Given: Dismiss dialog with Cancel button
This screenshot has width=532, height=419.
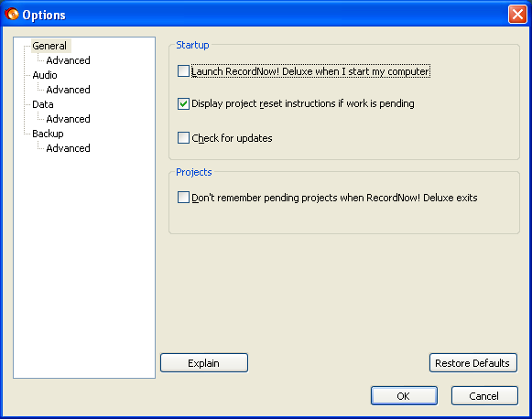Looking at the screenshot, I should coord(484,395).
